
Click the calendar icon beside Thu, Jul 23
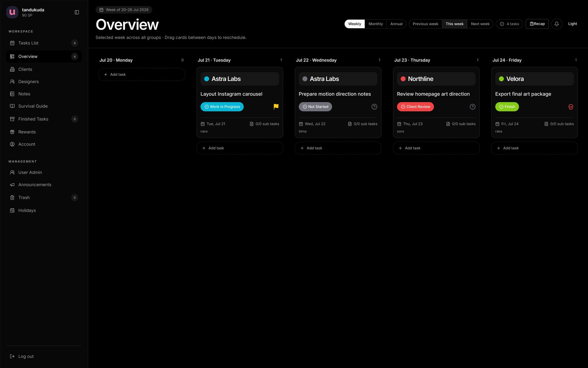(x=399, y=124)
